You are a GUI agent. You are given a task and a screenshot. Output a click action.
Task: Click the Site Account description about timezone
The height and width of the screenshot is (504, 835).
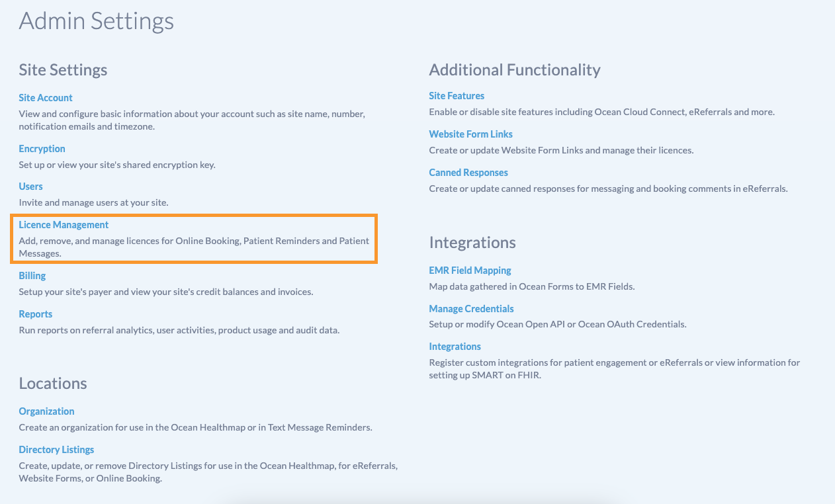(192, 120)
